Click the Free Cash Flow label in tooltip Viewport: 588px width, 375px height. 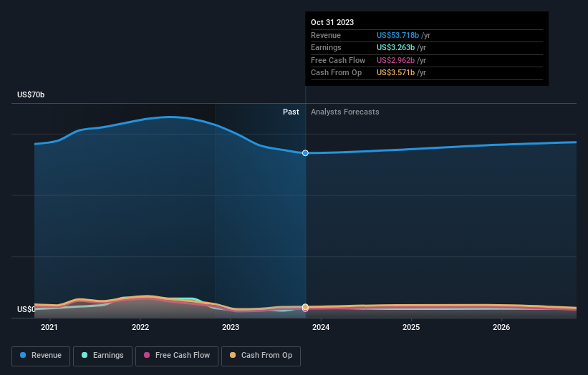[338, 60]
